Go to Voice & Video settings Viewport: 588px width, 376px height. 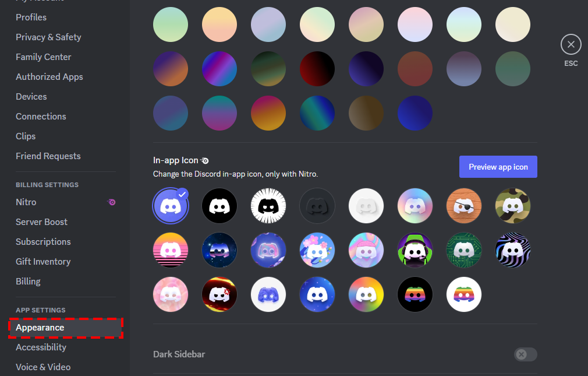[x=43, y=367]
